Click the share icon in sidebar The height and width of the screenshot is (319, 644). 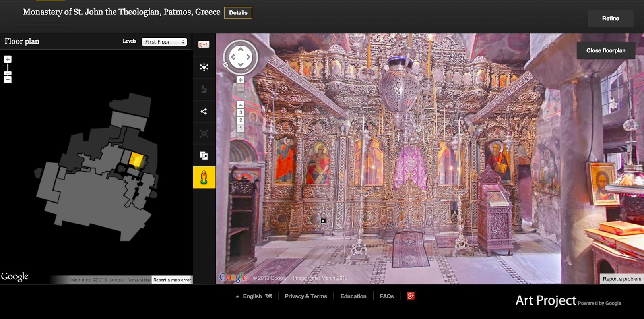[x=204, y=112]
